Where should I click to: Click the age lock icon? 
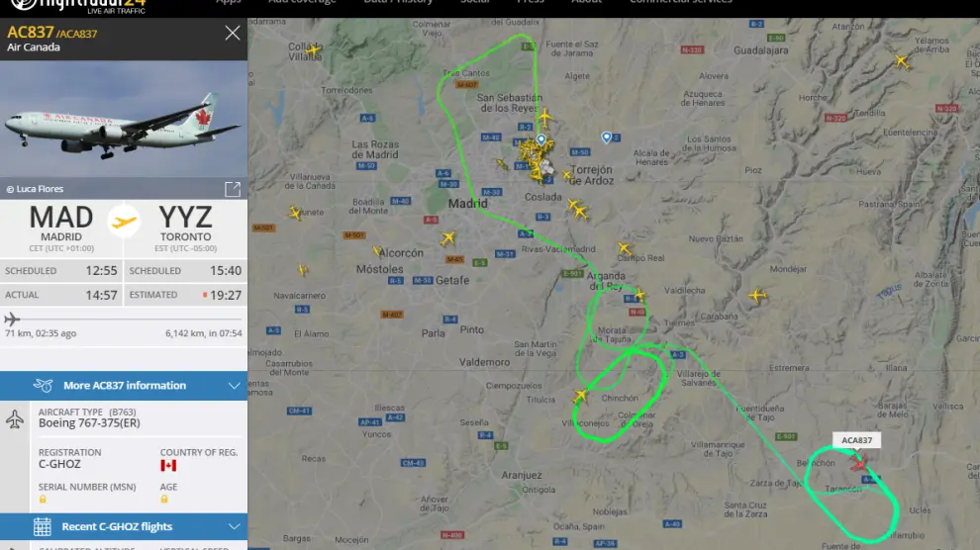click(163, 500)
